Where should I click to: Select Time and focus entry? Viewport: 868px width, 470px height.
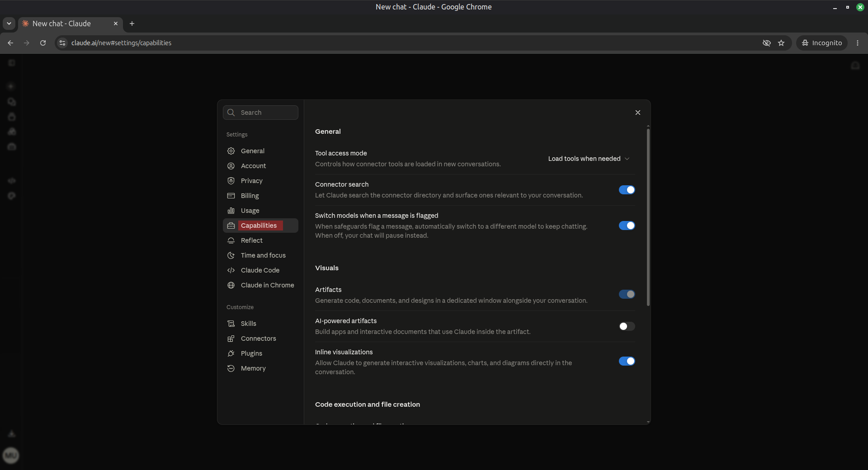point(260,255)
